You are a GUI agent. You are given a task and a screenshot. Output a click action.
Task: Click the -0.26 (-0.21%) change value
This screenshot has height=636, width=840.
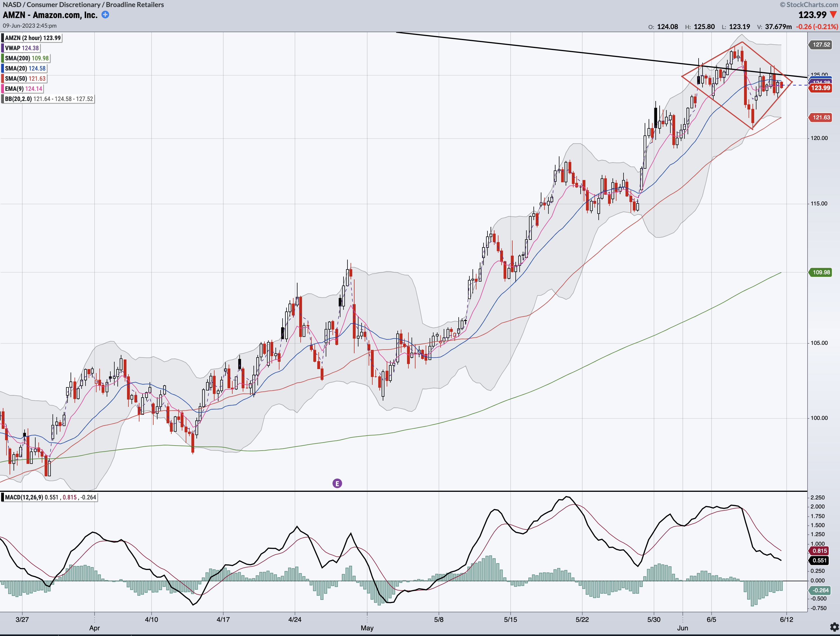pyautogui.click(x=817, y=27)
